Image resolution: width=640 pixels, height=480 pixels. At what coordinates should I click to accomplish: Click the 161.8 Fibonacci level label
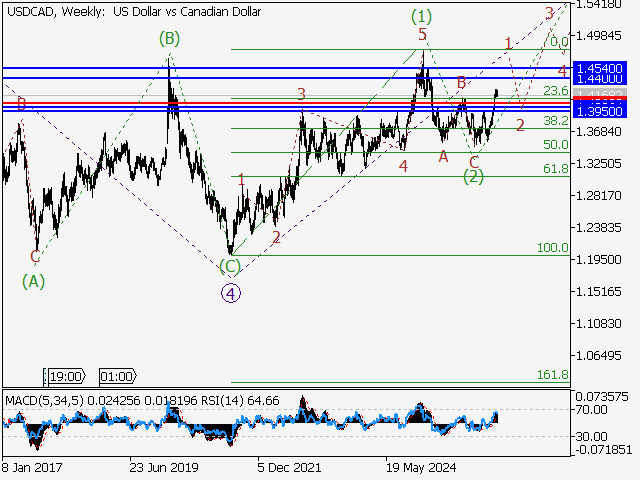coord(553,374)
